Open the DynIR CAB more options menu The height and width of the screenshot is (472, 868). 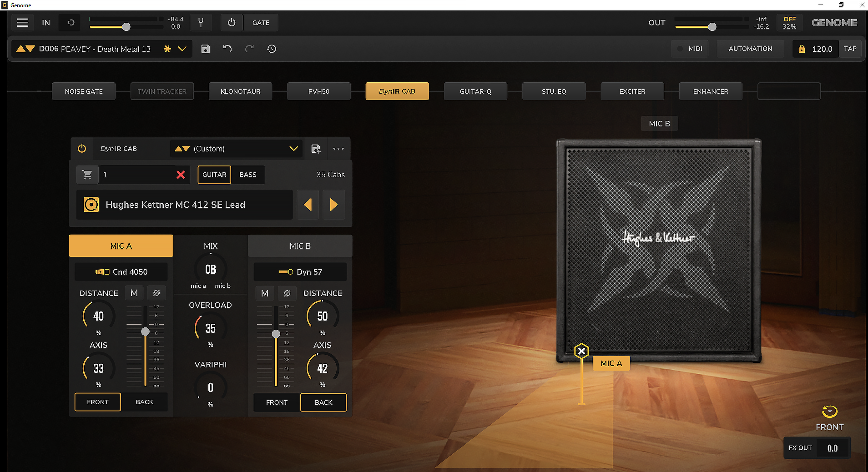tap(338, 149)
